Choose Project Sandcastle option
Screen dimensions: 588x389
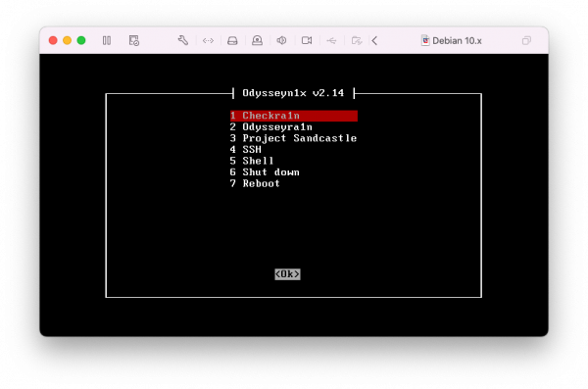(x=293, y=138)
